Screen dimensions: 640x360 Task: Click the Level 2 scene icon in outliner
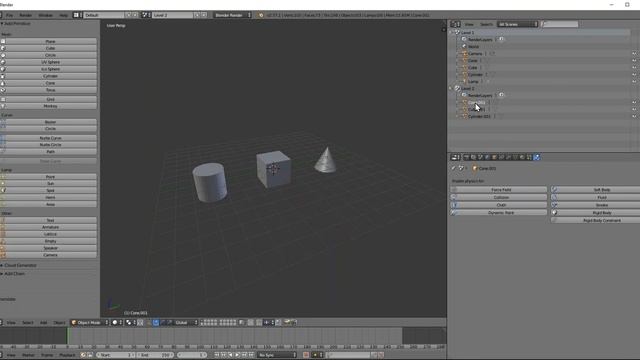tap(457, 88)
